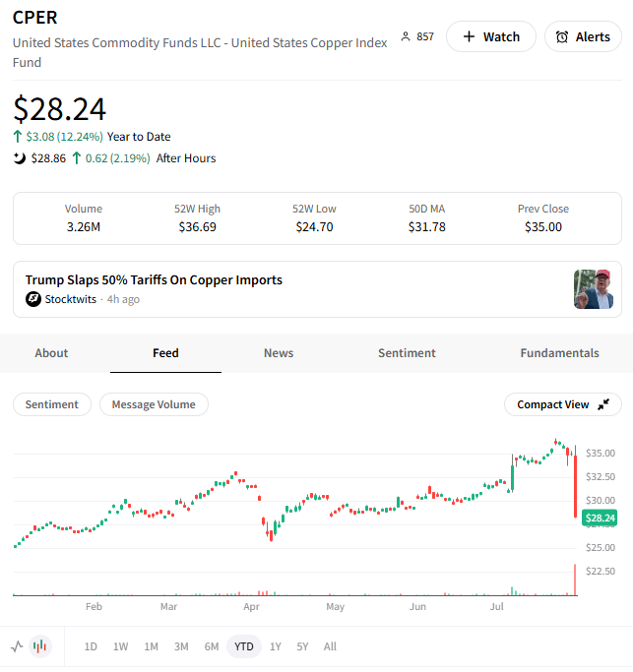Open Alerts for CPER
633x672 pixels.
click(583, 36)
